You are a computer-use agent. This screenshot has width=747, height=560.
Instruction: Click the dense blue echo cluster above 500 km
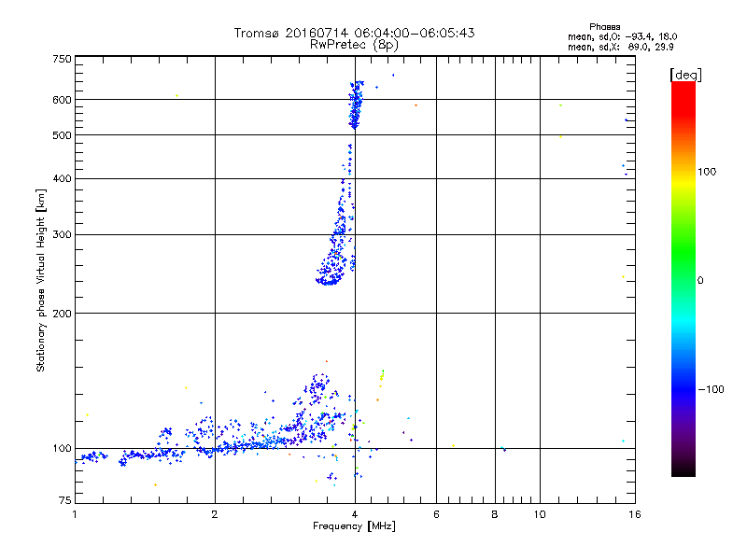point(356,105)
